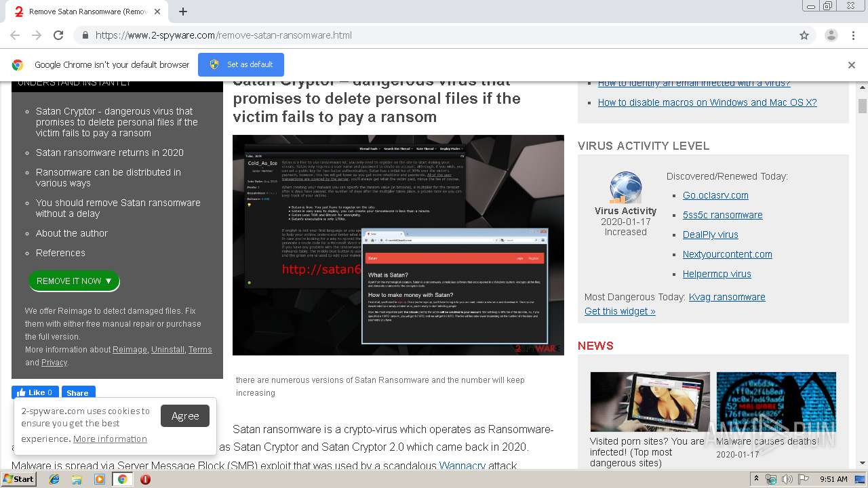This screenshot has height=488, width=868.
Task: Jump to You should remove Satan ransomware section
Action: 118,208
